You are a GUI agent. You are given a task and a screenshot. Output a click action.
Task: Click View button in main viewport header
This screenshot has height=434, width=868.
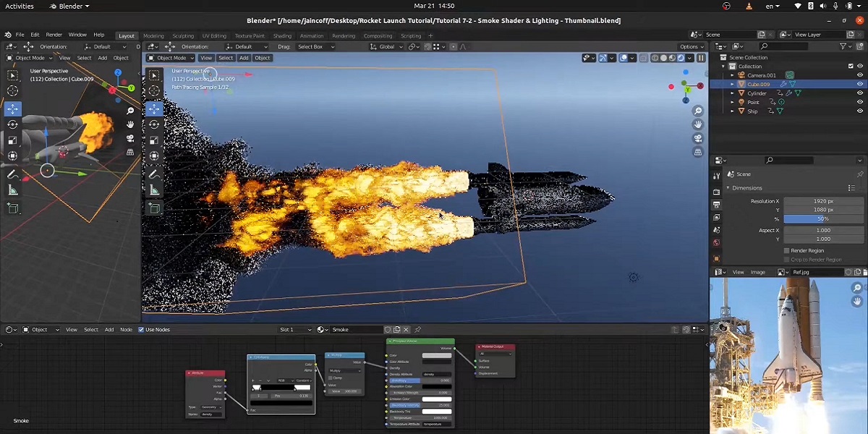206,58
